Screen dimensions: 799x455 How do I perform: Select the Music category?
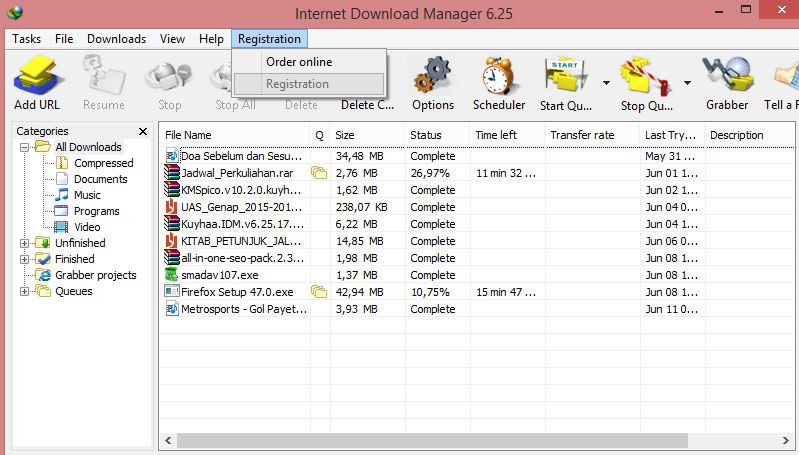tap(87, 195)
